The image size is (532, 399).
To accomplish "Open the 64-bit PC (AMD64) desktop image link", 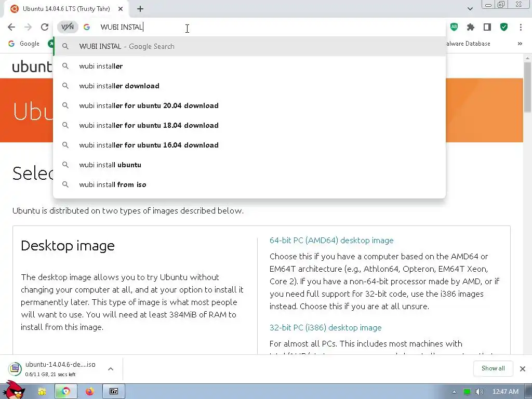I will tap(331, 240).
